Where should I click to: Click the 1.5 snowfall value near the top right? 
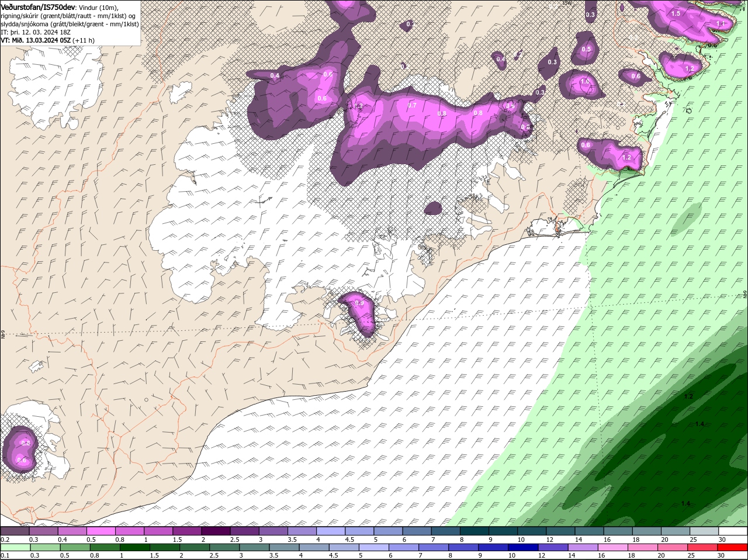[676, 13]
